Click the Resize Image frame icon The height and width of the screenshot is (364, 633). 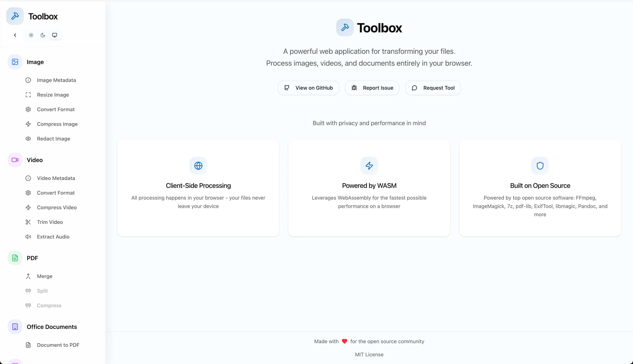point(28,95)
